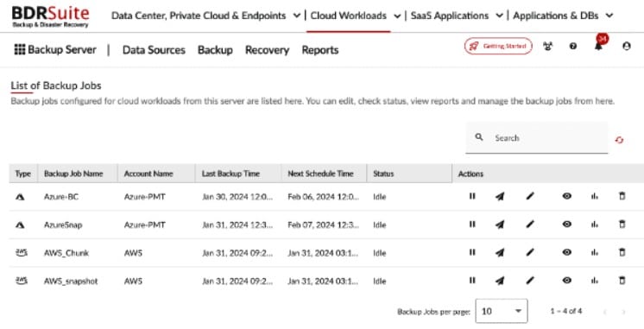Open the Recovery menu

(267, 50)
